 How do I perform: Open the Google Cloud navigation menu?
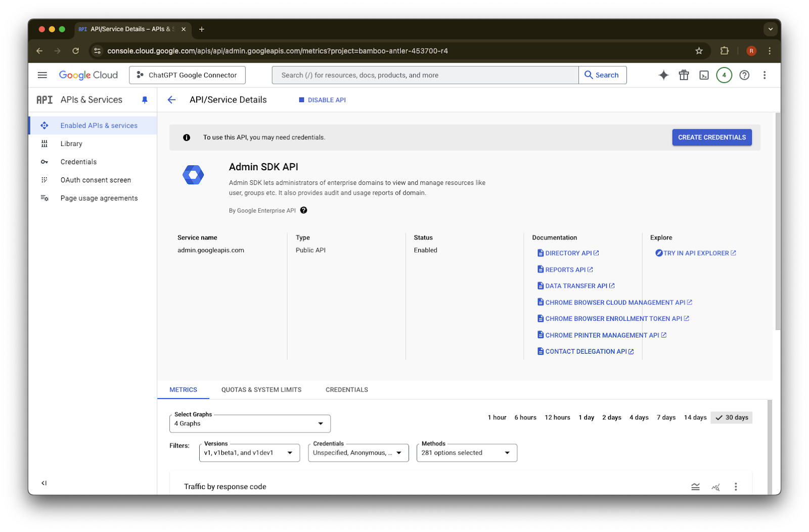pos(42,75)
